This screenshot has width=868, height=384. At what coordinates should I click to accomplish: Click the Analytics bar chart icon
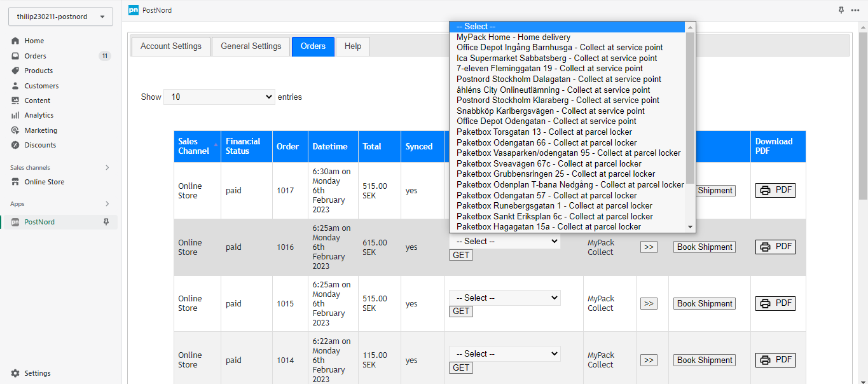point(15,115)
